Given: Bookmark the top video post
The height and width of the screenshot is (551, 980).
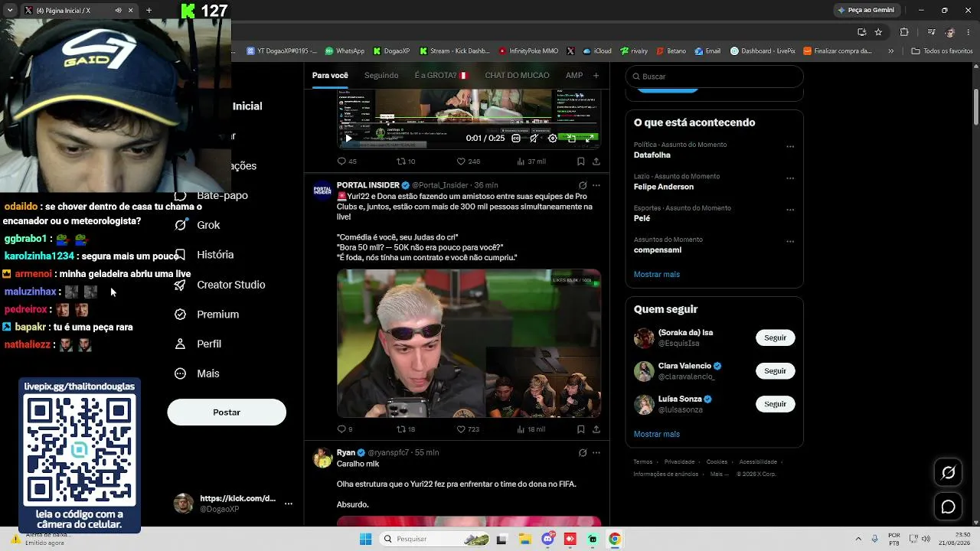Looking at the screenshot, I should tap(581, 161).
